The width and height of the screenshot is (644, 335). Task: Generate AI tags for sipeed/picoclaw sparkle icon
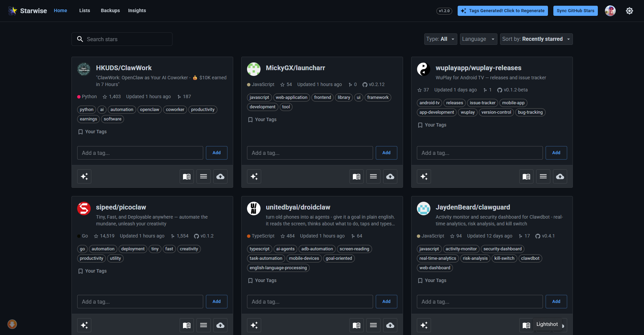pos(84,325)
